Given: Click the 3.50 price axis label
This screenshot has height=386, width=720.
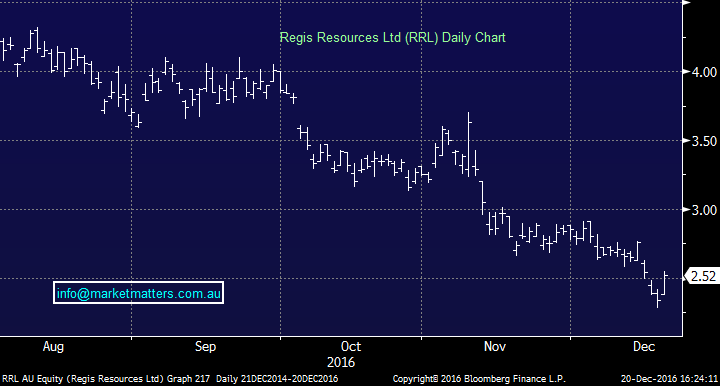Looking at the screenshot, I should pyautogui.click(x=704, y=141).
